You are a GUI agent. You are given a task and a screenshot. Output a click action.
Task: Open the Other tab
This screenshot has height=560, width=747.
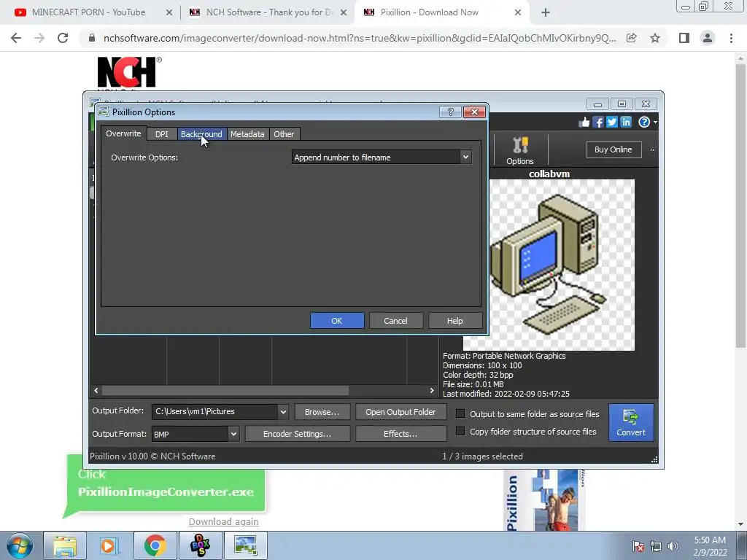pos(284,134)
